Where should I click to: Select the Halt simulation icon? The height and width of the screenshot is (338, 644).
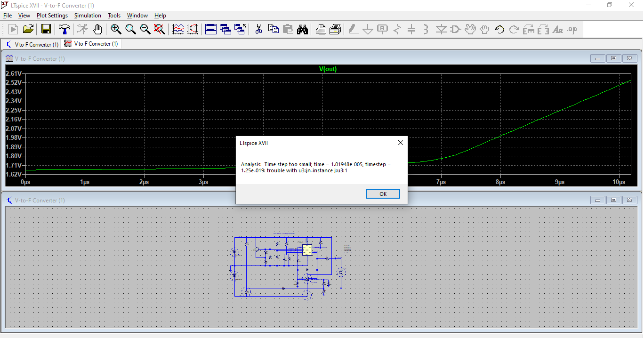click(x=82, y=29)
